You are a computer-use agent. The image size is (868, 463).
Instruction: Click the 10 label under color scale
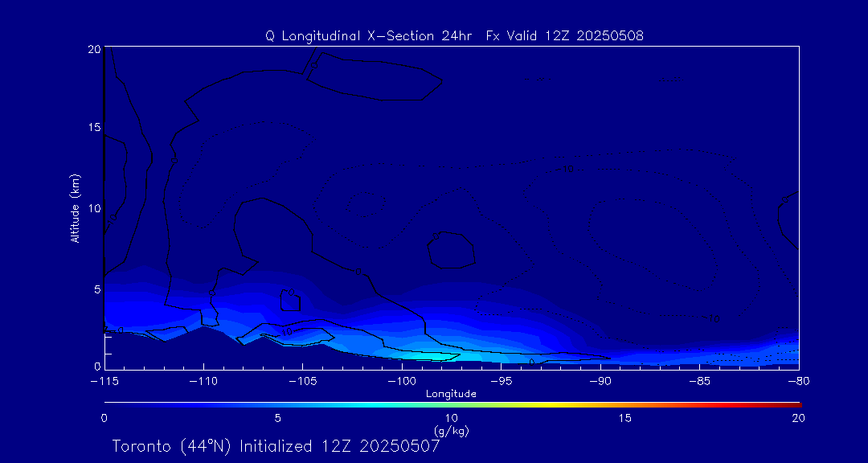(x=451, y=418)
